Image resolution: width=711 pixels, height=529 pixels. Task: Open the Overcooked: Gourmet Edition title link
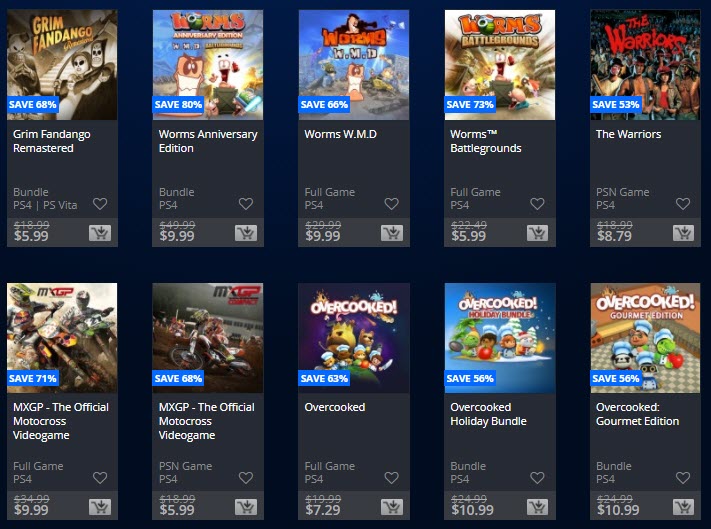click(638, 414)
